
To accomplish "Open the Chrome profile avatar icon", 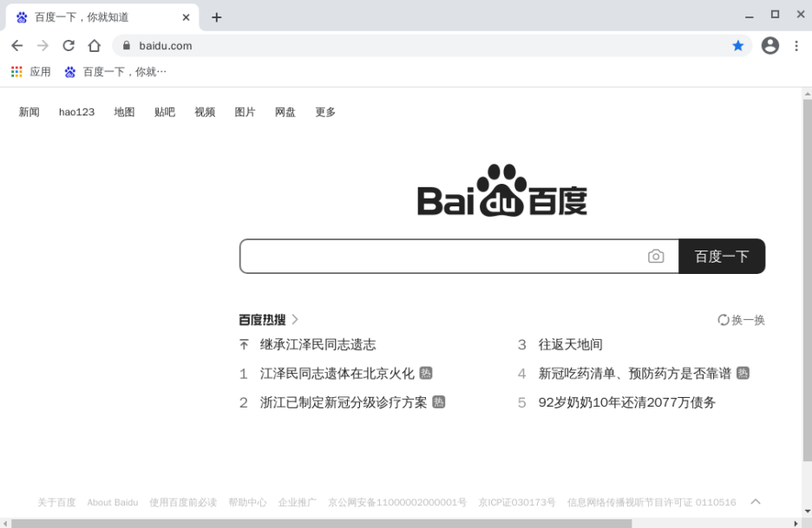I will click(x=769, y=46).
